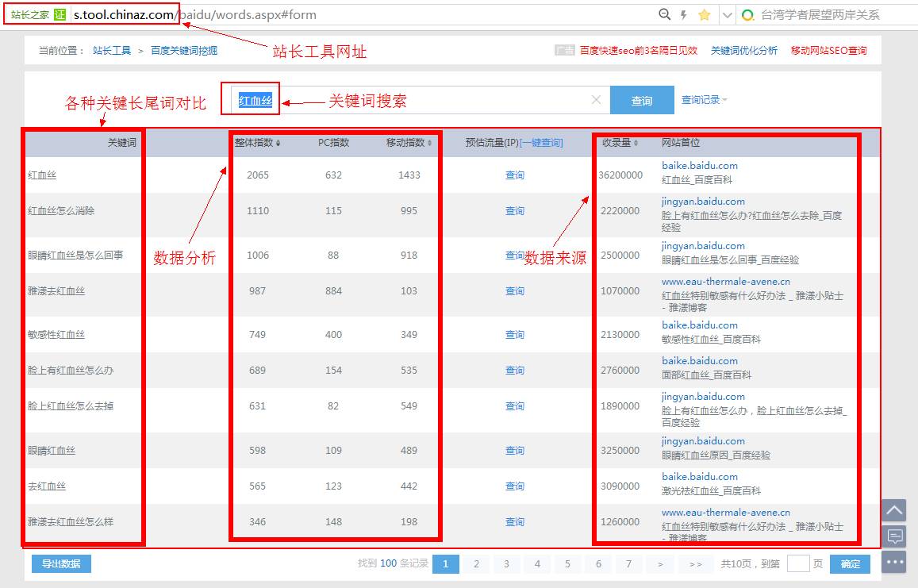This screenshot has width=918, height=588.
Task: Clear the keyword box using the X icon
Action: coord(596,101)
